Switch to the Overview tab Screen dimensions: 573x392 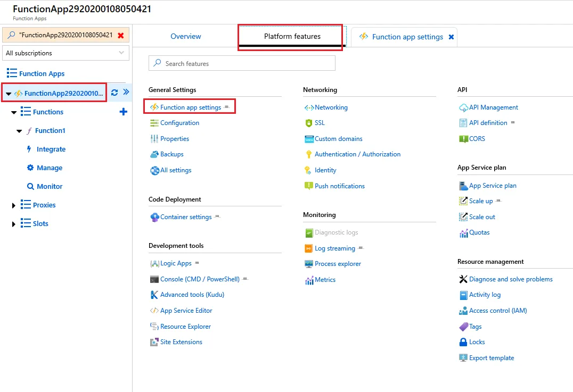tap(186, 37)
